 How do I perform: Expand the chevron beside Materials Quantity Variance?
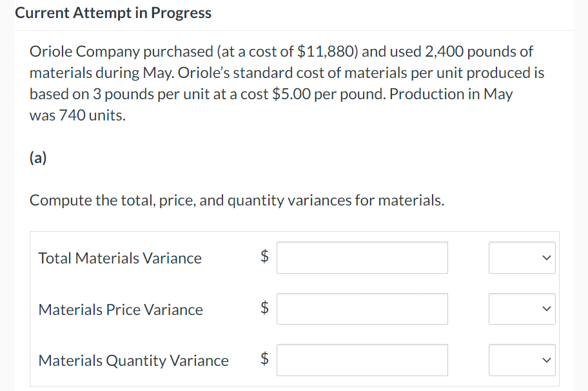point(545,360)
